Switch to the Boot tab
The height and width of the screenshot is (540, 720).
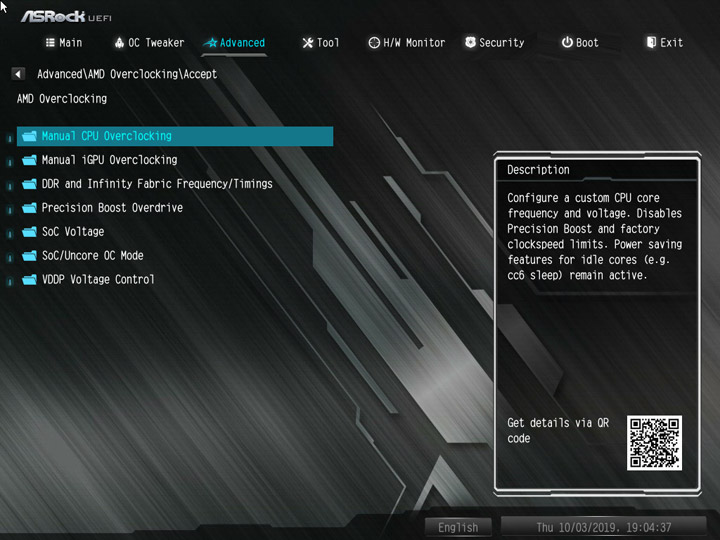pyautogui.click(x=580, y=43)
